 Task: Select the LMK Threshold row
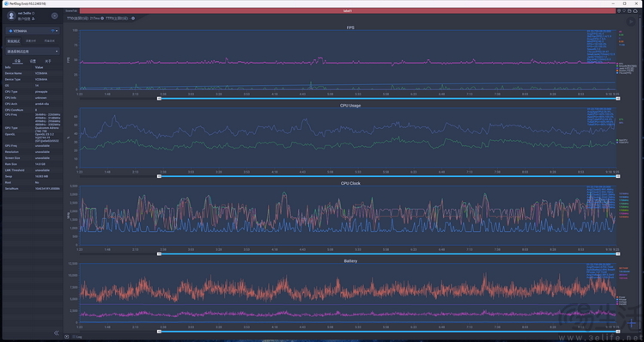coord(33,170)
